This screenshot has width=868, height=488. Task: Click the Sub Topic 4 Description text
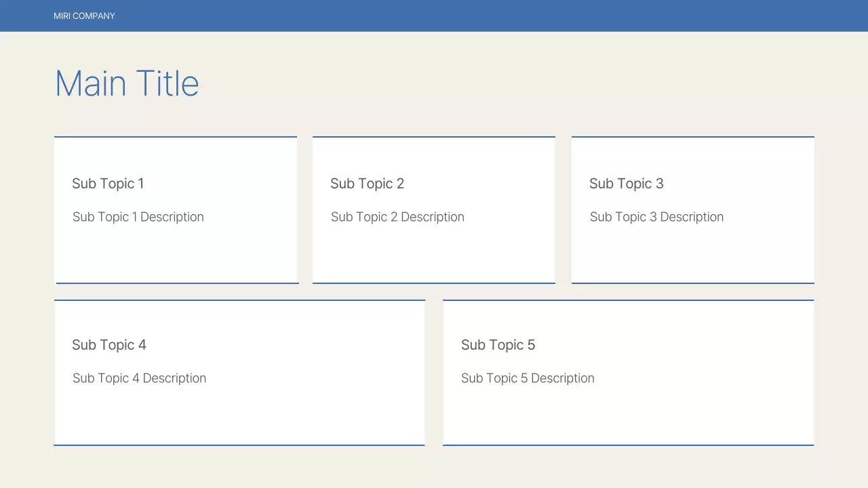[x=139, y=378]
